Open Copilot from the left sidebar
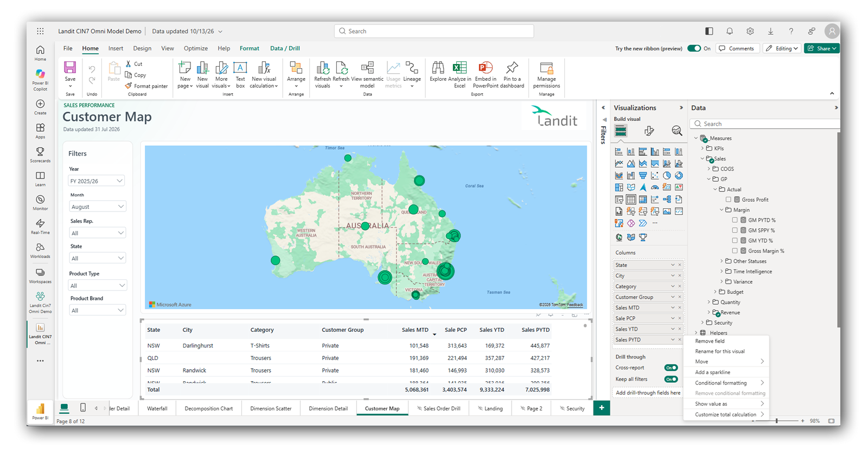 40,79
